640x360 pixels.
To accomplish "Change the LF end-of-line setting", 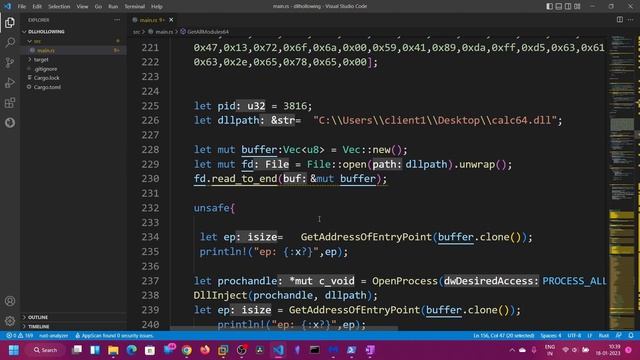I will tap(590, 336).
